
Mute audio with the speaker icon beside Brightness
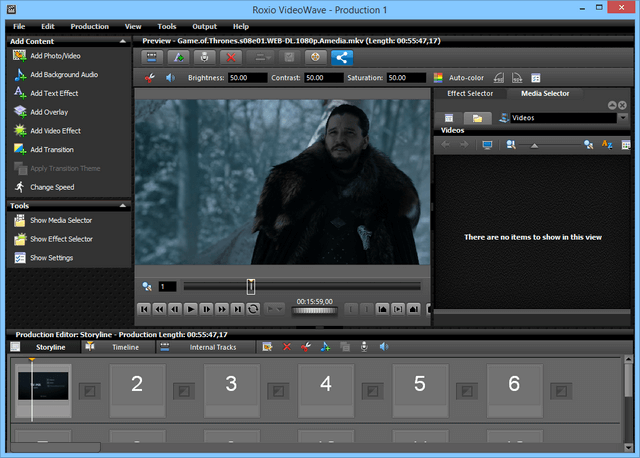(169, 77)
